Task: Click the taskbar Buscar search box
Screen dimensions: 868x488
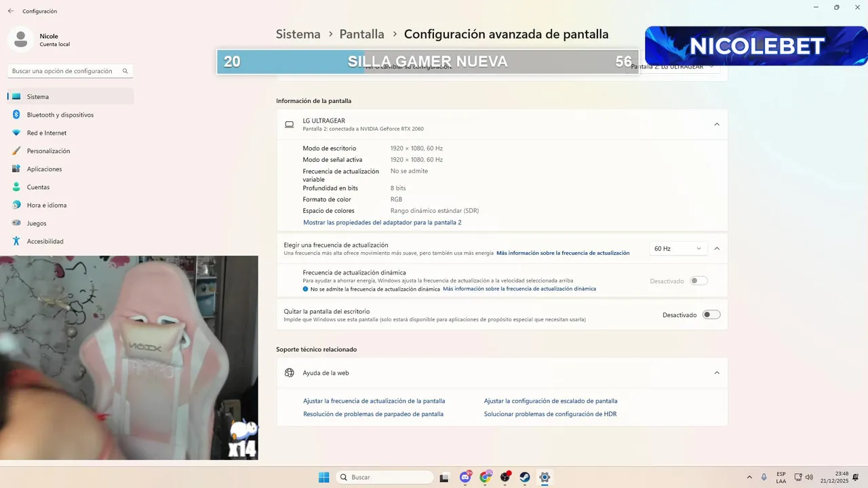Action: (x=384, y=477)
